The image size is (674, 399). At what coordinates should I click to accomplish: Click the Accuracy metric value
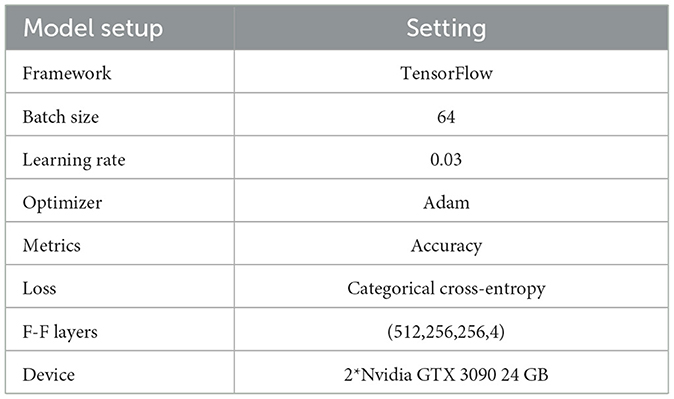pyautogui.click(x=446, y=246)
